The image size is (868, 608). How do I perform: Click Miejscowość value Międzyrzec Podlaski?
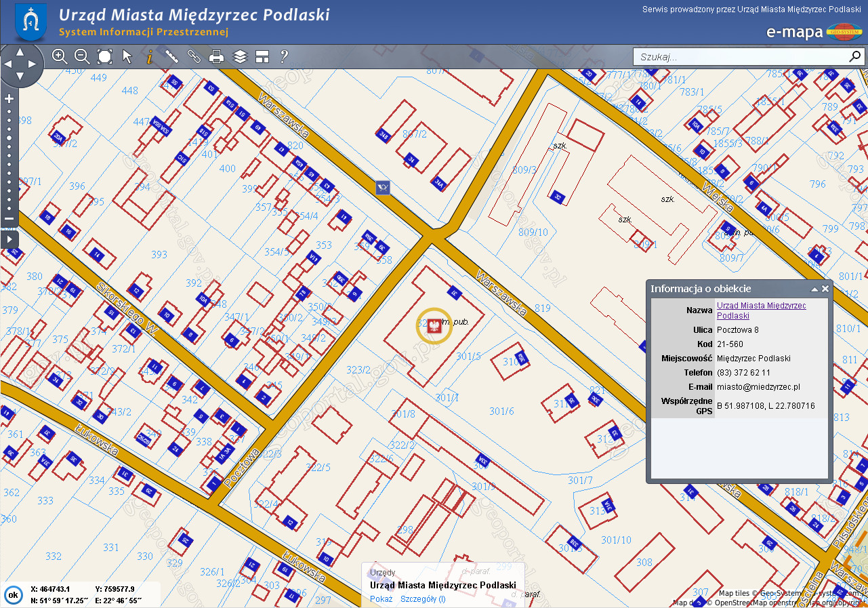pyautogui.click(x=753, y=358)
